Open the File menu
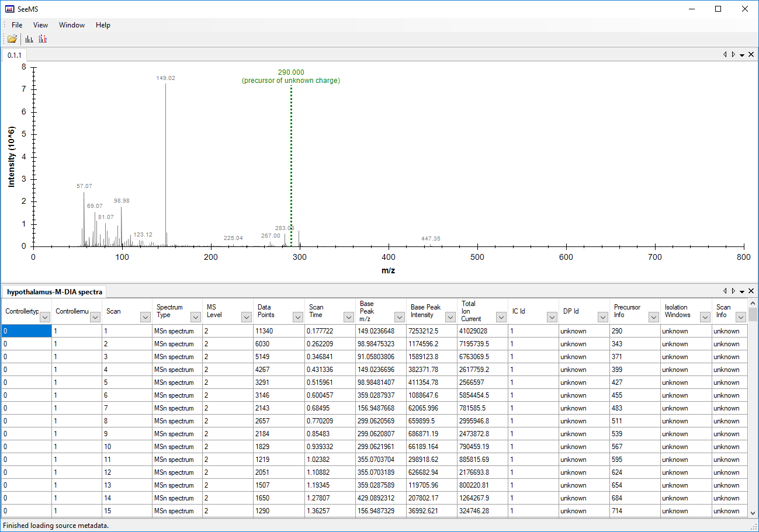The width and height of the screenshot is (759, 532). pos(17,25)
